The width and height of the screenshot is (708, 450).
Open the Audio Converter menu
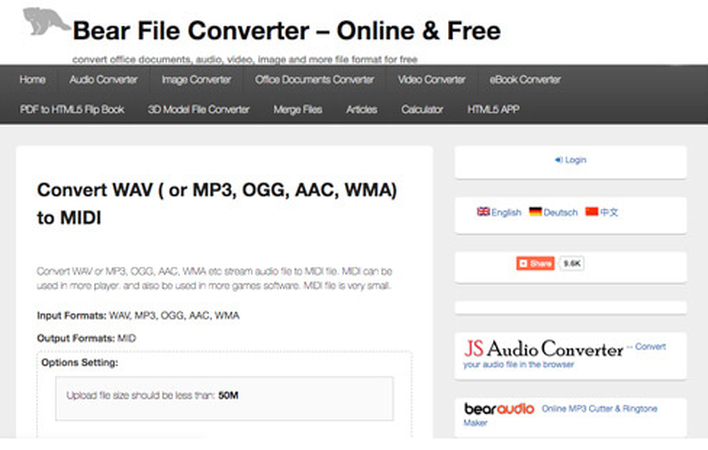(x=103, y=79)
